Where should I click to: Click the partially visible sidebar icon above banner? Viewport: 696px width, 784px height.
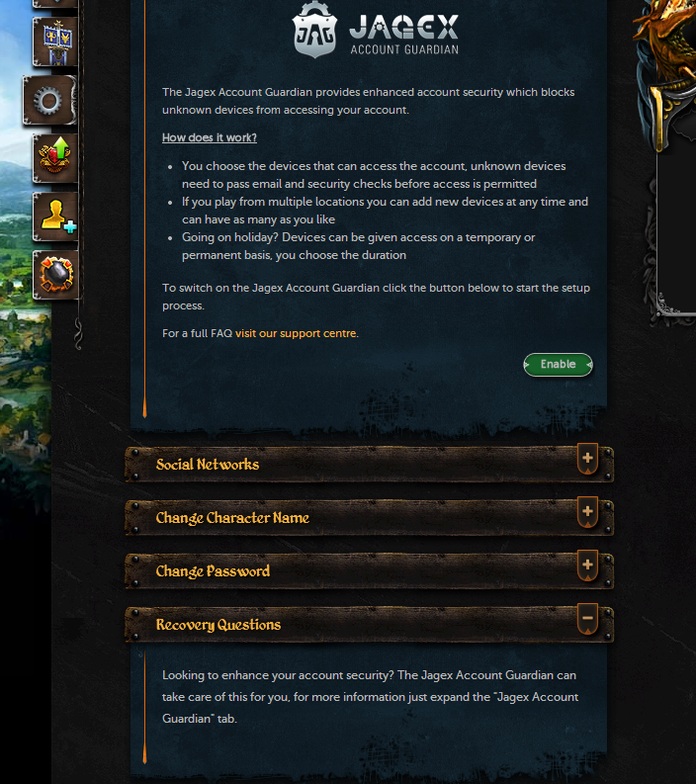[x=55, y=4]
